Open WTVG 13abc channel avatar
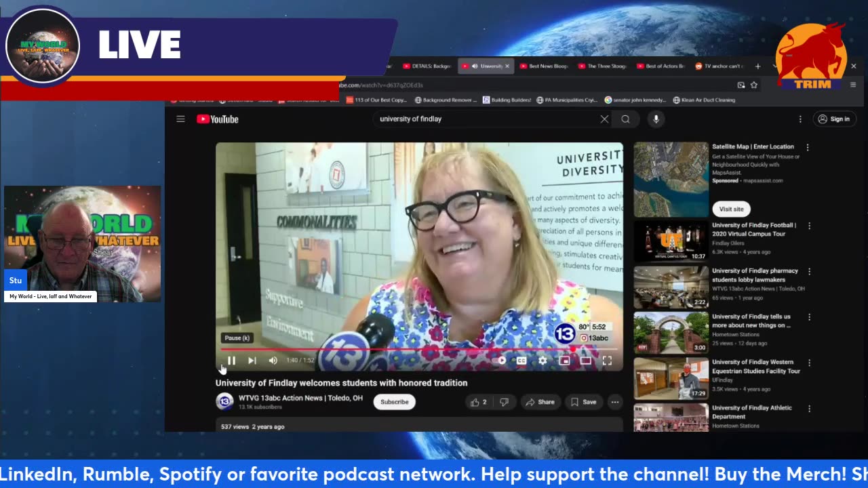 pyautogui.click(x=224, y=402)
